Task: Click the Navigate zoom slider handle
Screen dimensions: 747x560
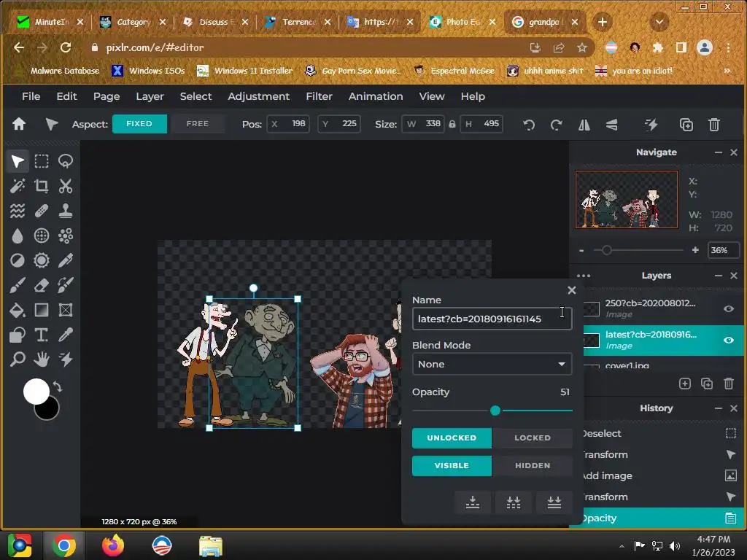Action: [606, 250]
